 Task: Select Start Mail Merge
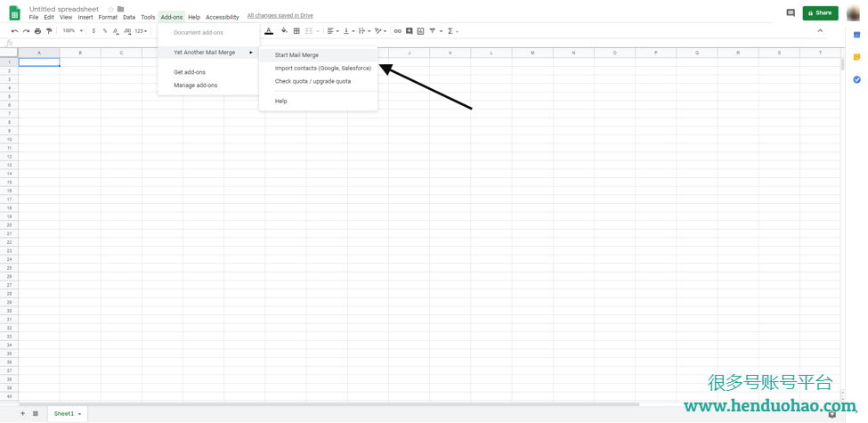pos(319,55)
